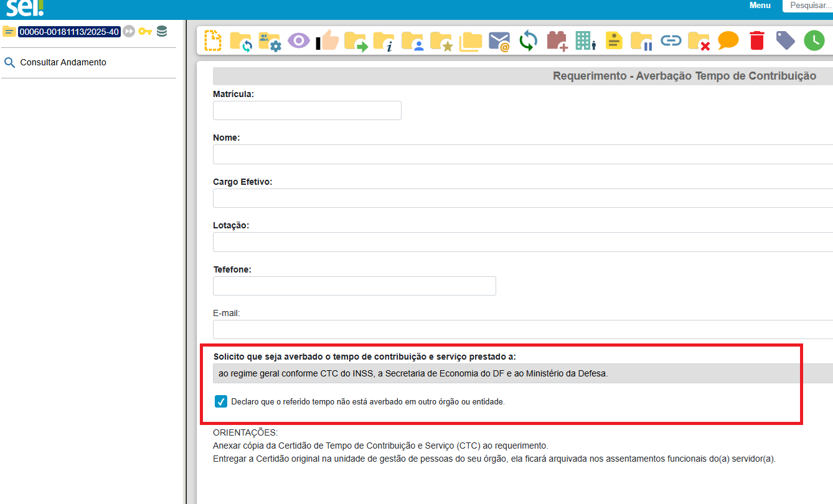Click the tag label icon in toolbar
The image size is (833, 504).
point(785,41)
